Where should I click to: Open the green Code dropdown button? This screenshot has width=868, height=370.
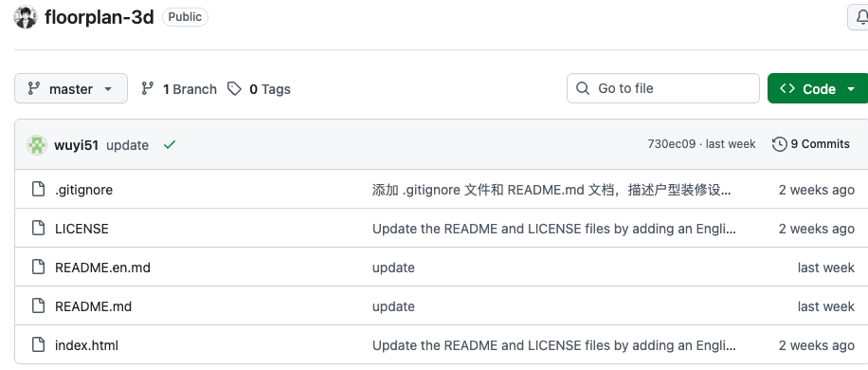(818, 88)
